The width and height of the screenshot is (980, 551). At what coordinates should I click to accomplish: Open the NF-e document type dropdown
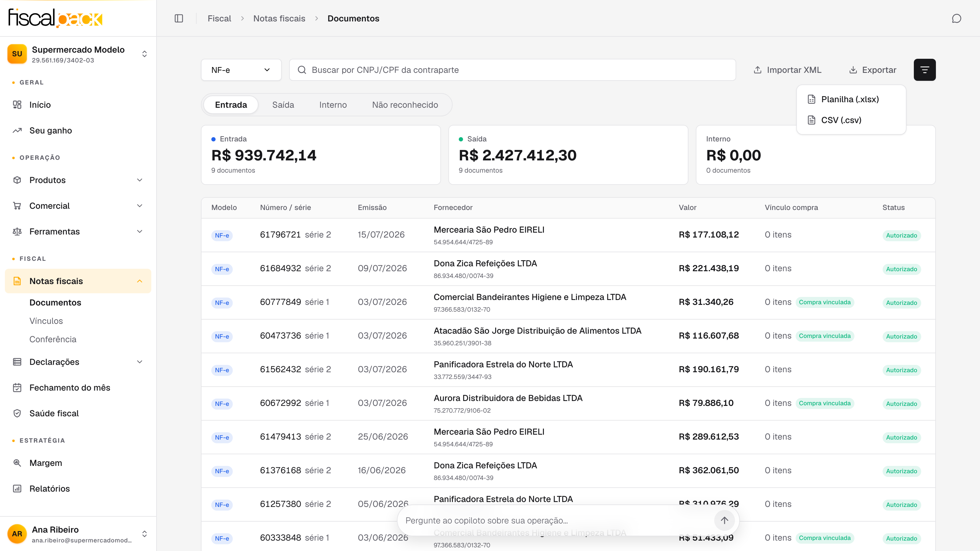pos(241,70)
